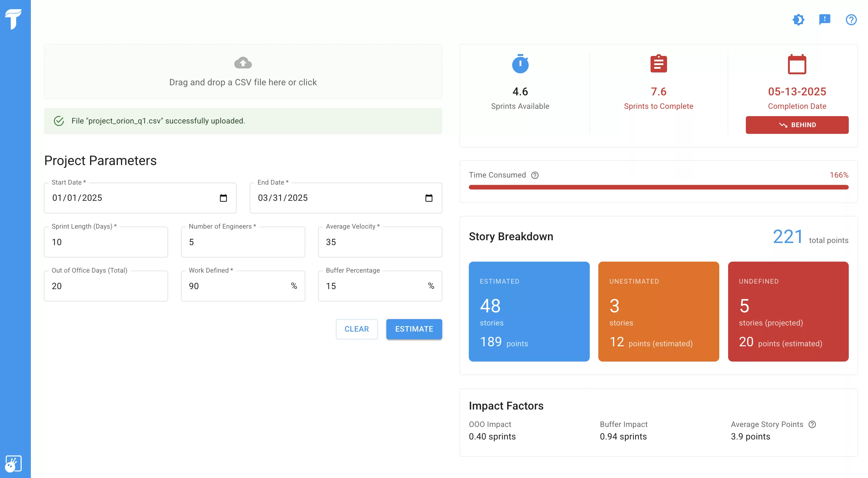The height and width of the screenshot is (478, 868).
Task: Click the T logo in sidebar
Action: click(13, 19)
